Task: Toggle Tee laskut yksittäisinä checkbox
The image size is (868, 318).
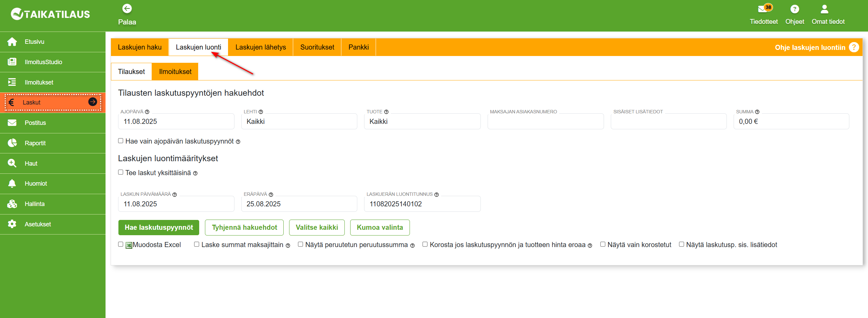Action: (120, 172)
